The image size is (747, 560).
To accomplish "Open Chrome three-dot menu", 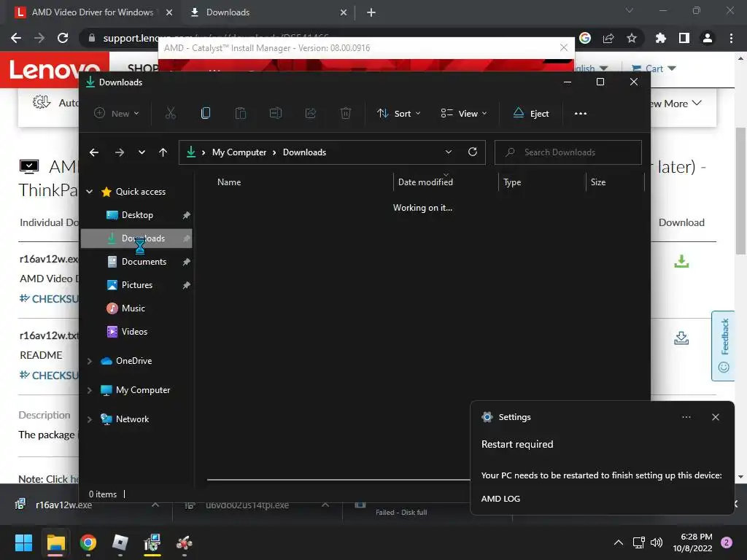I will pos(731,38).
